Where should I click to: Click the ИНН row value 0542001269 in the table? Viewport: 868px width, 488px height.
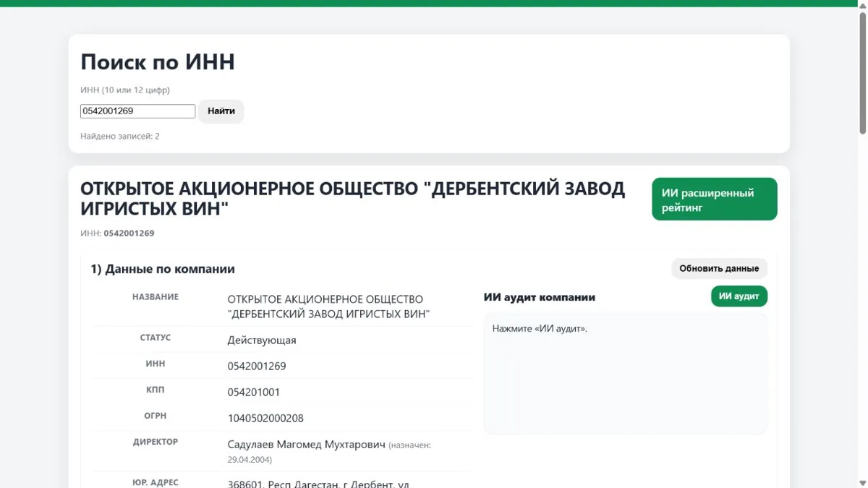(x=257, y=366)
